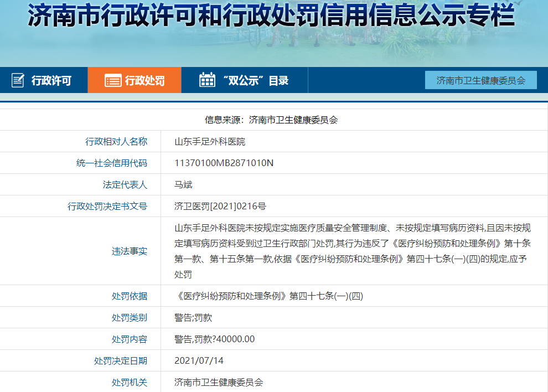Switch to the 行政处罚 tab
548x392 pixels.
135,80
